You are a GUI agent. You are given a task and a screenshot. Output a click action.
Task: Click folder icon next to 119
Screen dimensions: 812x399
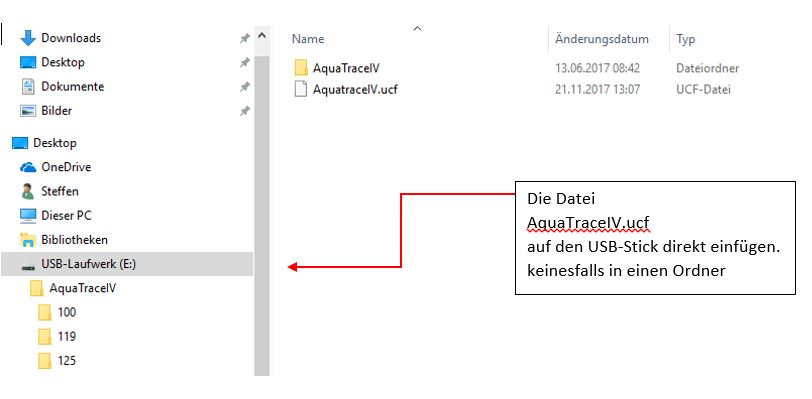click(x=45, y=336)
